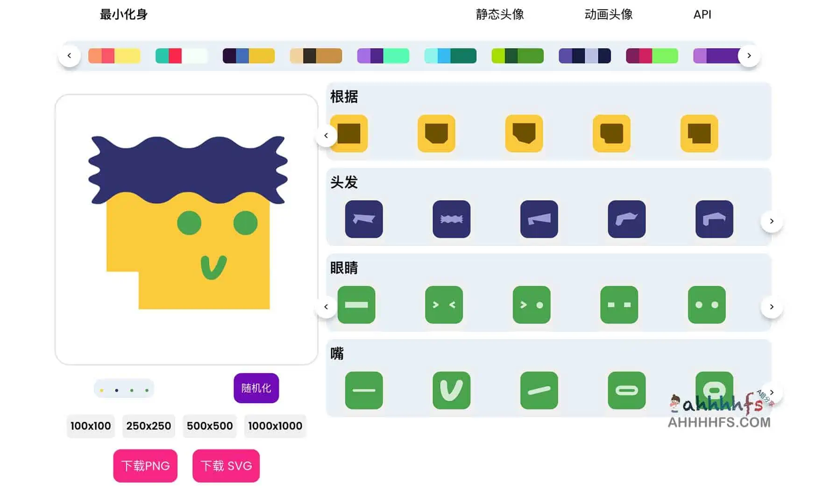Expand more hair styles with right arrow

(x=772, y=221)
